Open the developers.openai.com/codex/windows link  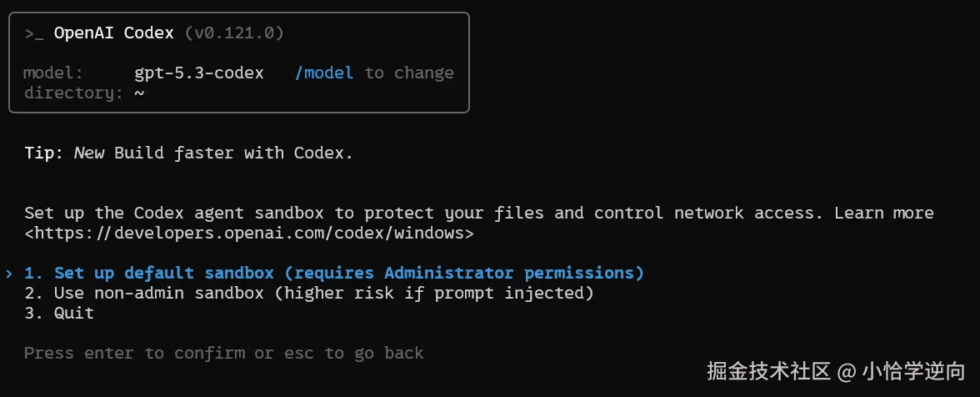click(249, 234)
